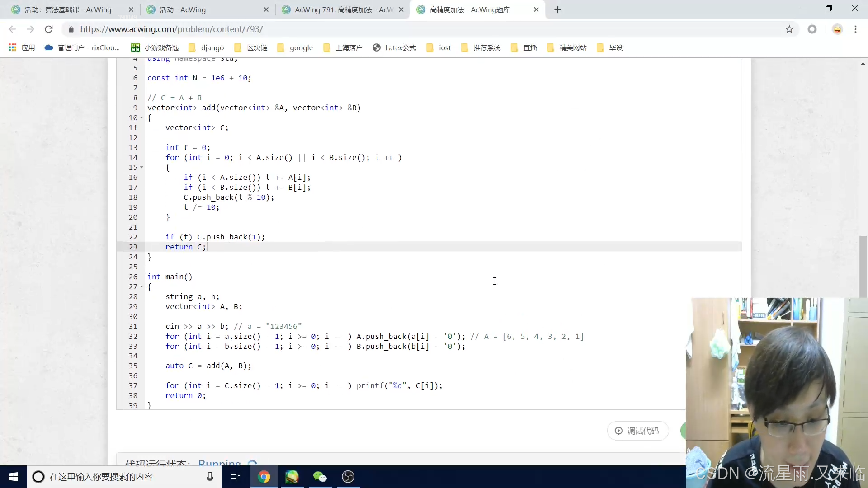
Task: Open Chrome's three-dot menu
Action: coord(855,29)
